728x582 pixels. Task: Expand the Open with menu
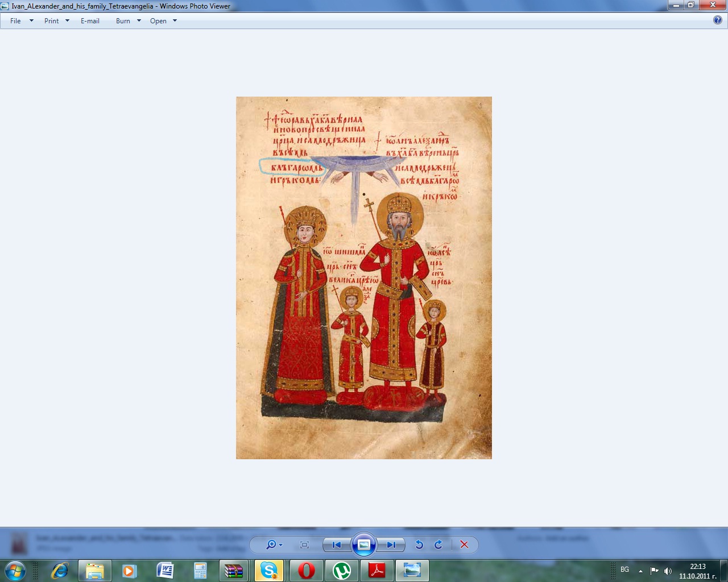tap(163, 21)
